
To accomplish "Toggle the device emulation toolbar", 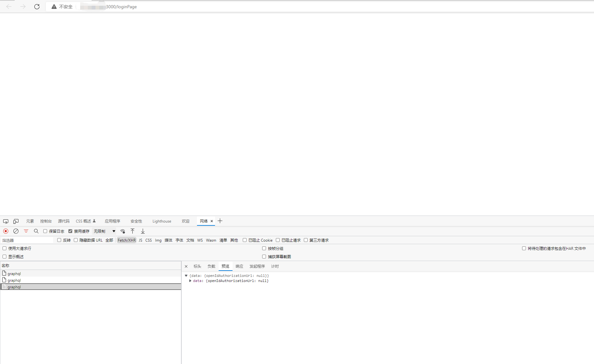I will click(16, 221).
